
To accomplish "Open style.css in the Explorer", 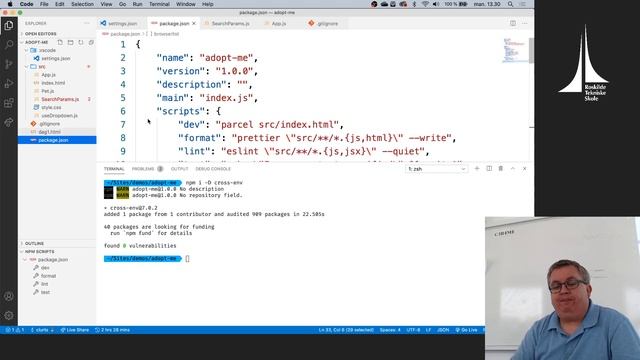I will point(51,107).
